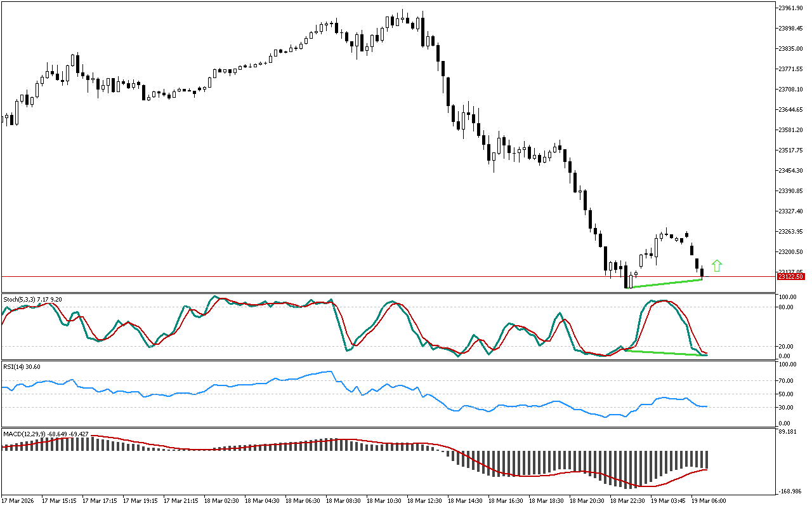The height and width of the screenshot is (508, 812).
Task: Click the 23961.90 price axis label
Action: [790, 8]
